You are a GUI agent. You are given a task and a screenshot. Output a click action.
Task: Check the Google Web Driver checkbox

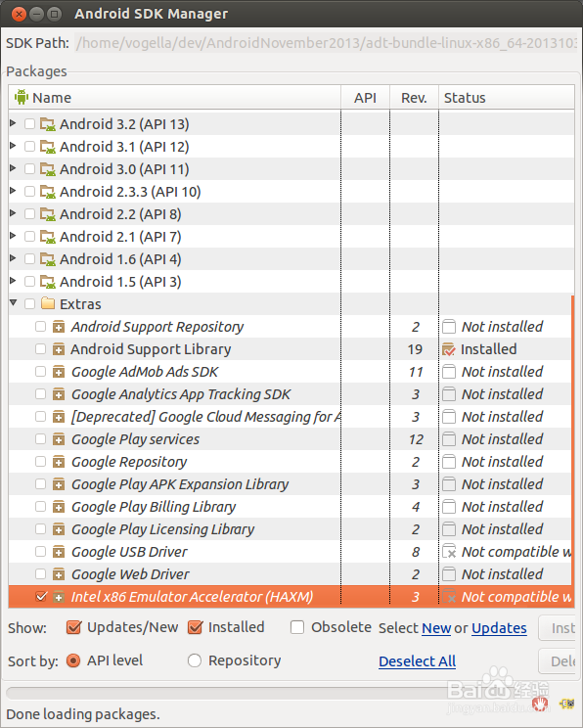(41, 573)
